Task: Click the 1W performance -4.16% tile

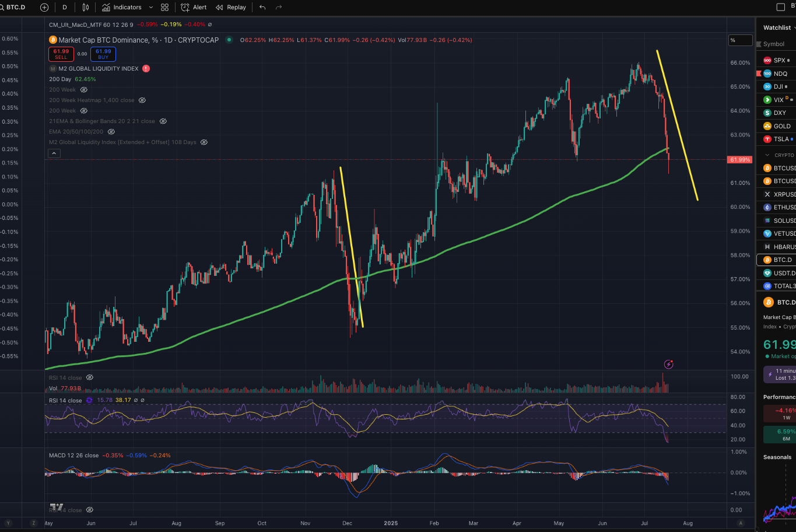Action: click(780, 414)
